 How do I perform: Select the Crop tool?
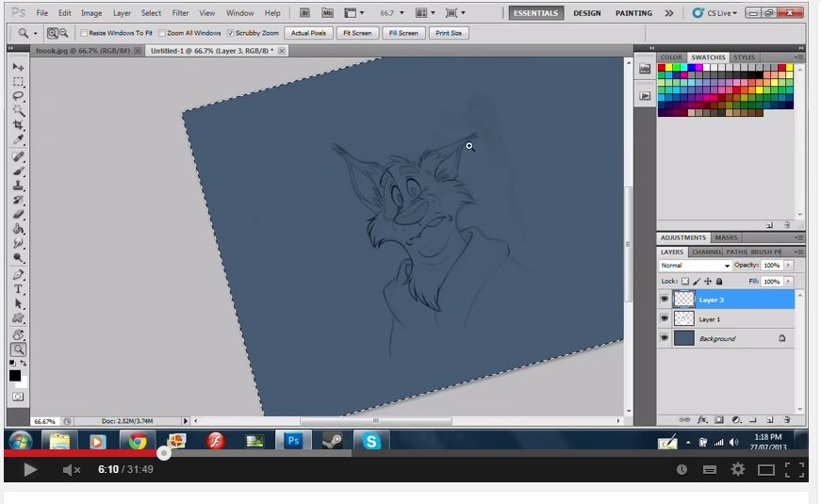pos(18,125)
